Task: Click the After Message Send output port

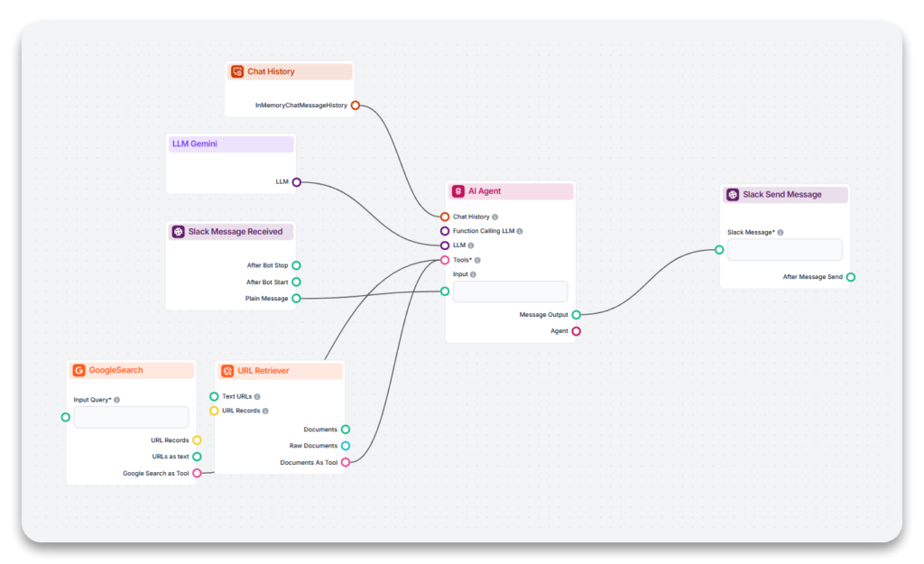Action: (851, 277)
